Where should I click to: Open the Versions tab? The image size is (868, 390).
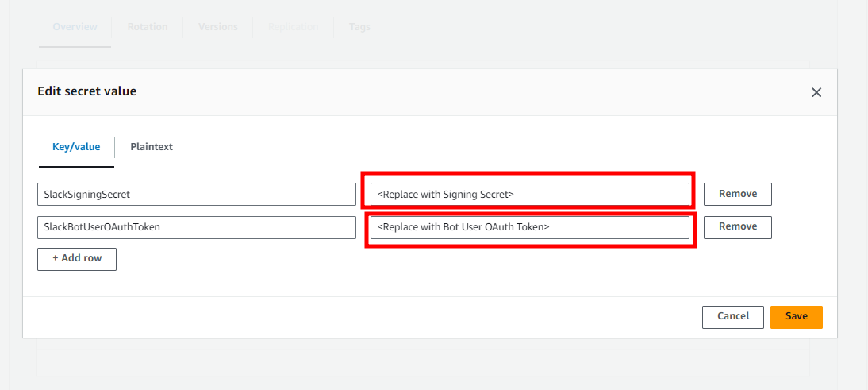click(217, 27)
